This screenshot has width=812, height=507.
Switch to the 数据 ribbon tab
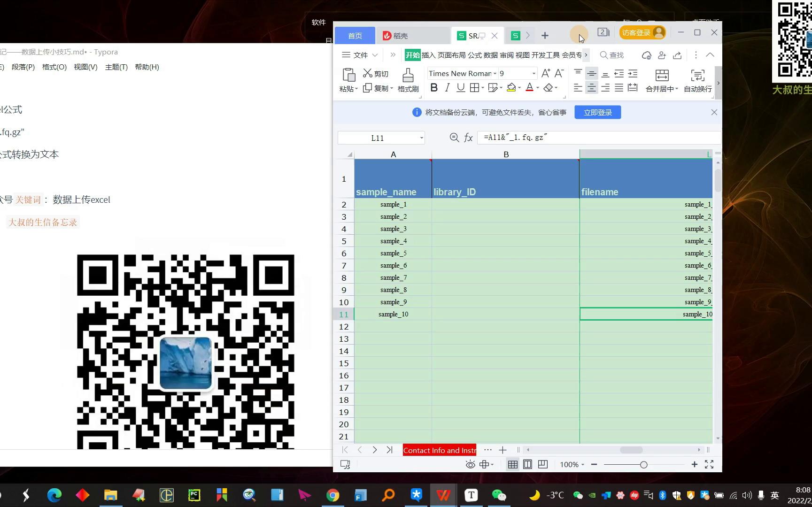(x=490, y=55)
